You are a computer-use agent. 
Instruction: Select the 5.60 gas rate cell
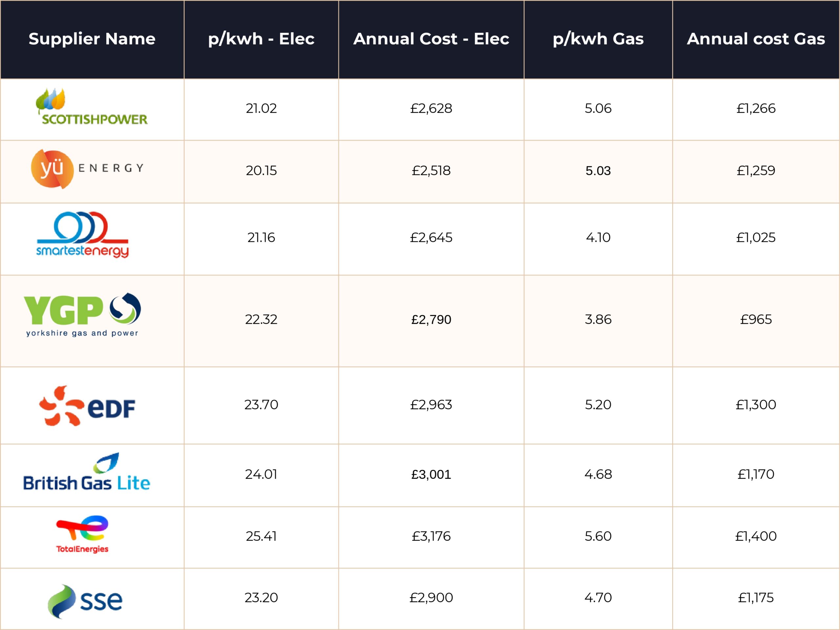tap(598, 536)
